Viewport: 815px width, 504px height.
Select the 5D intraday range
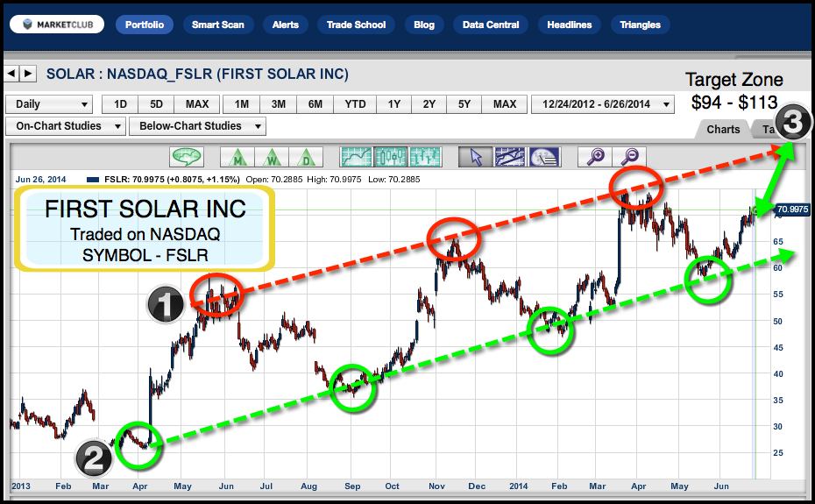(156, 104)
